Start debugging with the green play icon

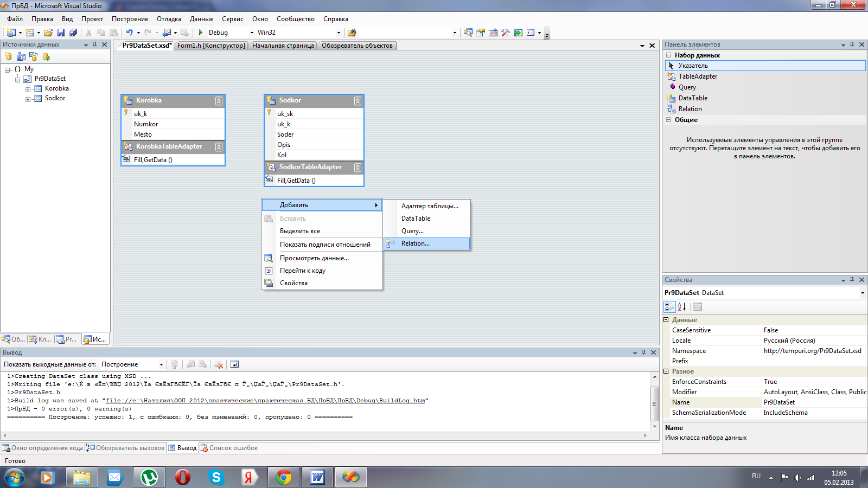click(201, 33)
